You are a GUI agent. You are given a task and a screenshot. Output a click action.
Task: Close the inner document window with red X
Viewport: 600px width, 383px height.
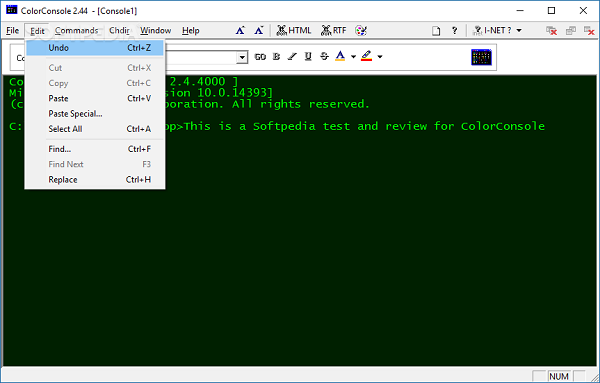(589, 31)
